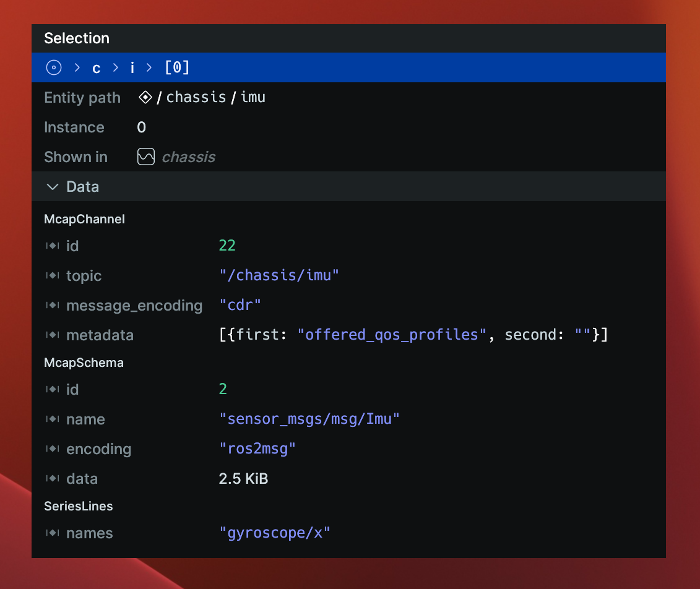Click the component icon next to "topic"
The image size is (700, 589).
coord(53,275)
